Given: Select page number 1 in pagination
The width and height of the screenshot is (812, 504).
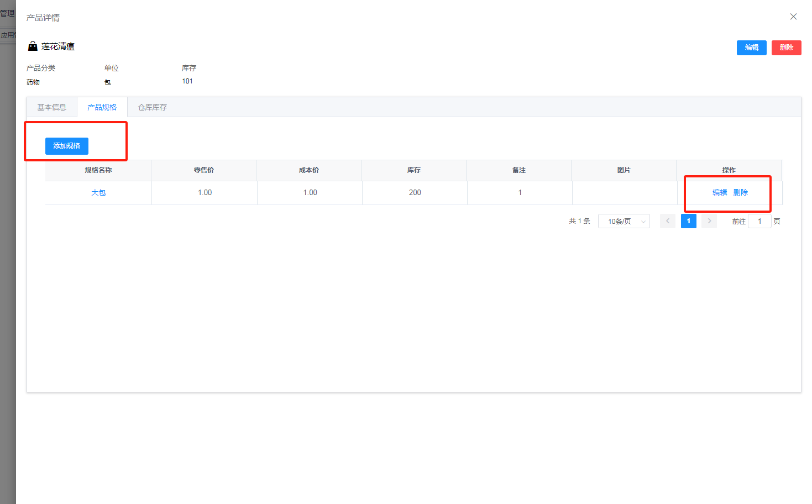Looking at the screenshot, I should click(688, 221).
